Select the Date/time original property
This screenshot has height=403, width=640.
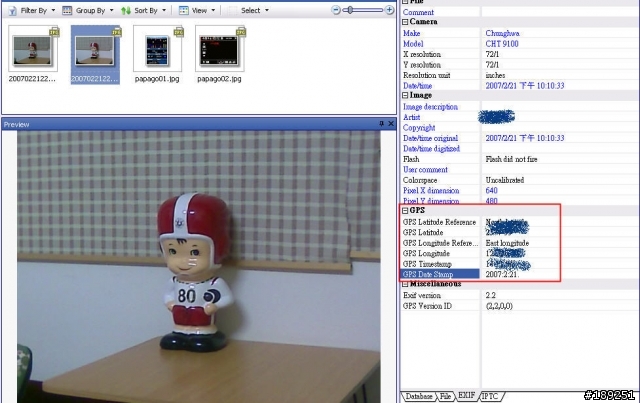[x=519, y=138]
